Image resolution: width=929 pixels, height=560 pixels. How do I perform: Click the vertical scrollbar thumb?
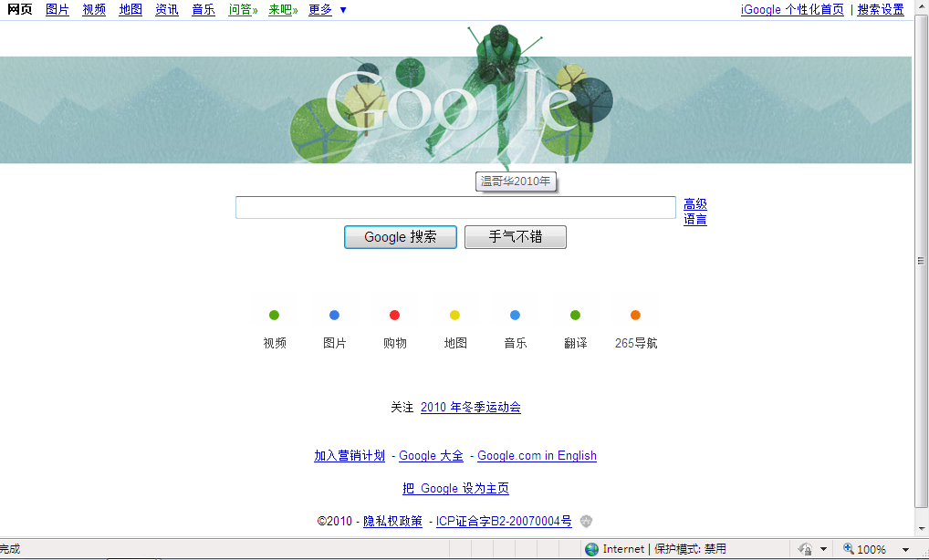[921, 261]
